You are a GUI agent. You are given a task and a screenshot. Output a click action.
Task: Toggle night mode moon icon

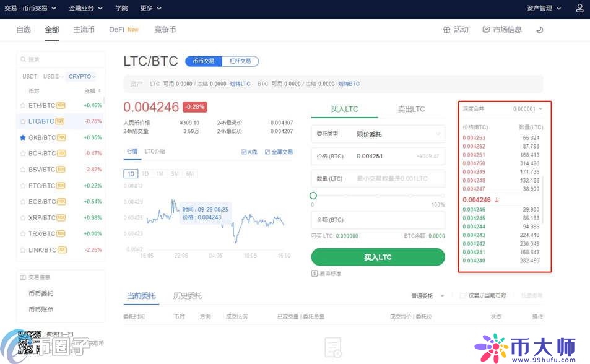tap(540, 30)
